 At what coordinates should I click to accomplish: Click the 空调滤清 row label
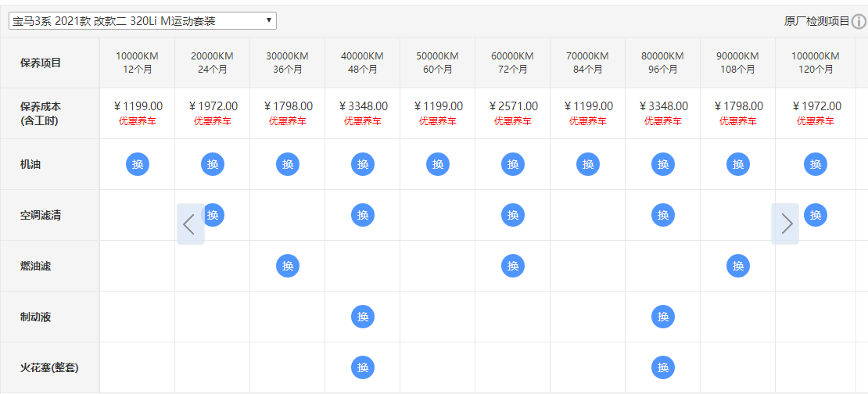click(41, 215)
